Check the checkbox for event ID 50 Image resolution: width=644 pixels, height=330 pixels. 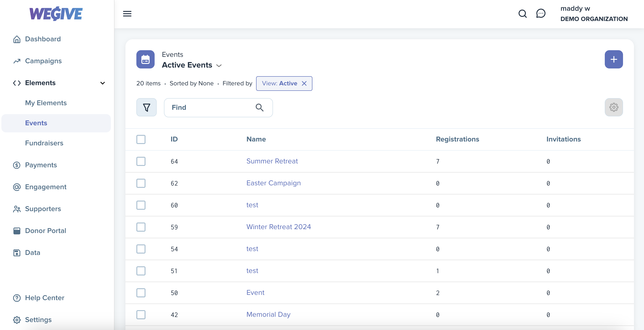pos(141,293)
